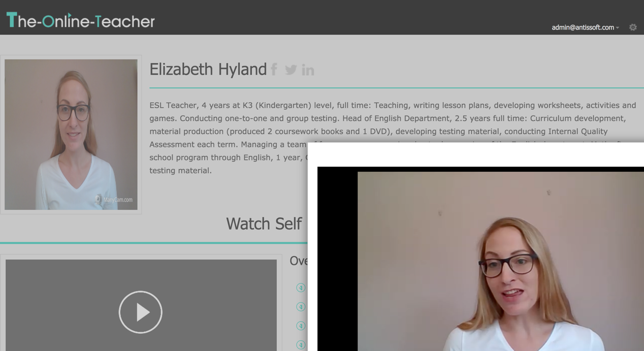
Task: Click the fourth circled check list icon
Action: (301, 344)
